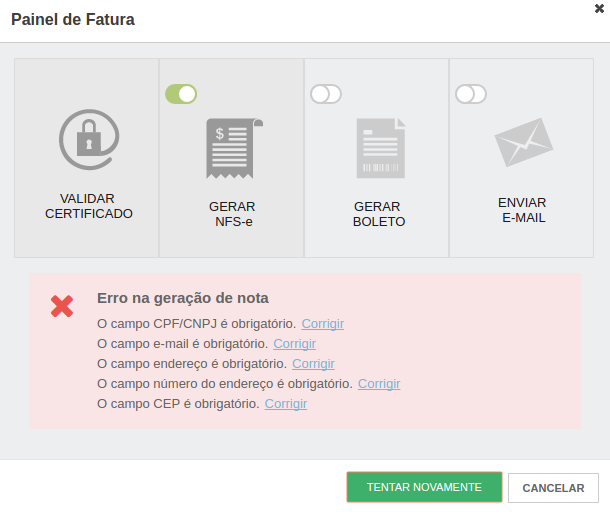The image size is (610, 514).
Task: Enable the Gerar Boleto toggle
Action: click(x=326, y=94)
